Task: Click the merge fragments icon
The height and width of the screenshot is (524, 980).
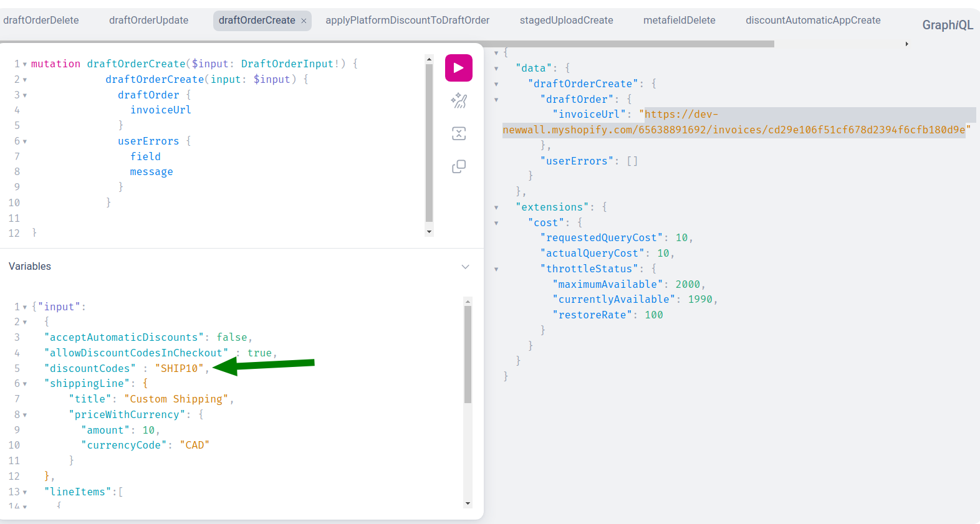Action: click(459, 133)
